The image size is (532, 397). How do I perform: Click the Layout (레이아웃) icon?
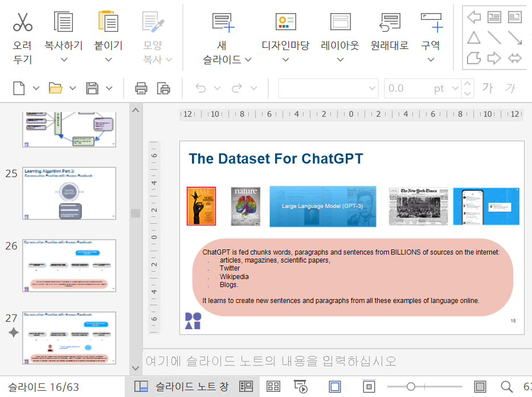(340, 22)
